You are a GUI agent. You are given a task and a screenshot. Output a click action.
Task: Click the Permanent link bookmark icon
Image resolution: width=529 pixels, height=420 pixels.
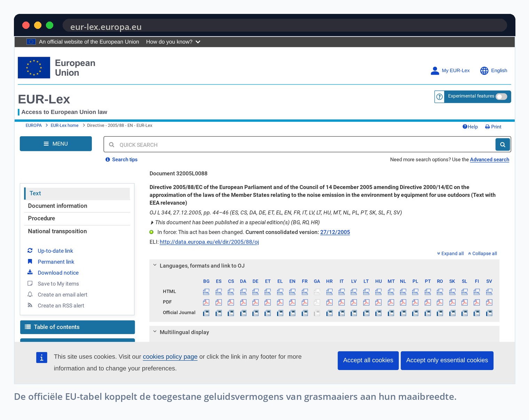30,261
